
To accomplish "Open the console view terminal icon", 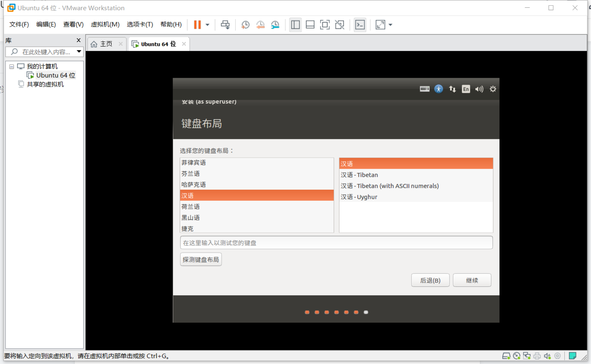I will pos(360,25).
